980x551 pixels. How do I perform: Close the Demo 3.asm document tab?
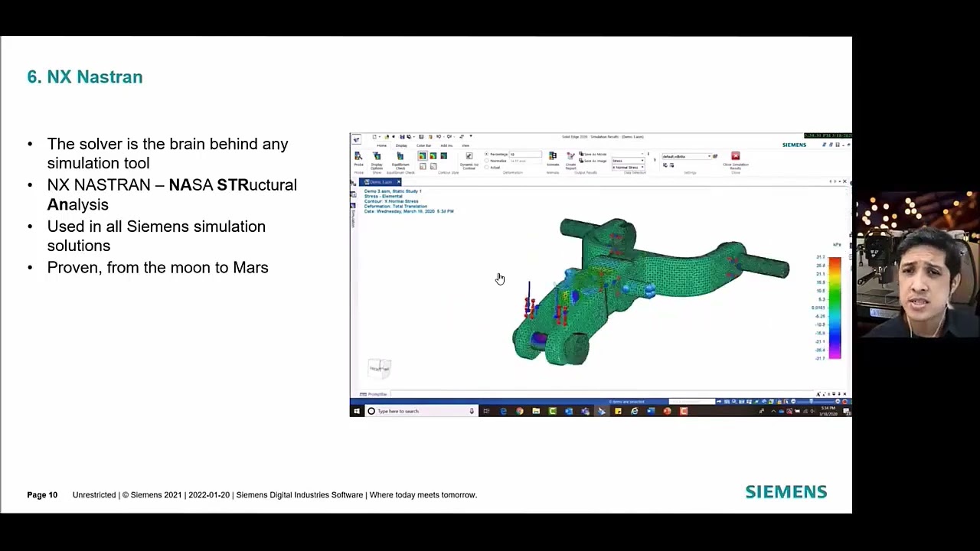(398, 182)
